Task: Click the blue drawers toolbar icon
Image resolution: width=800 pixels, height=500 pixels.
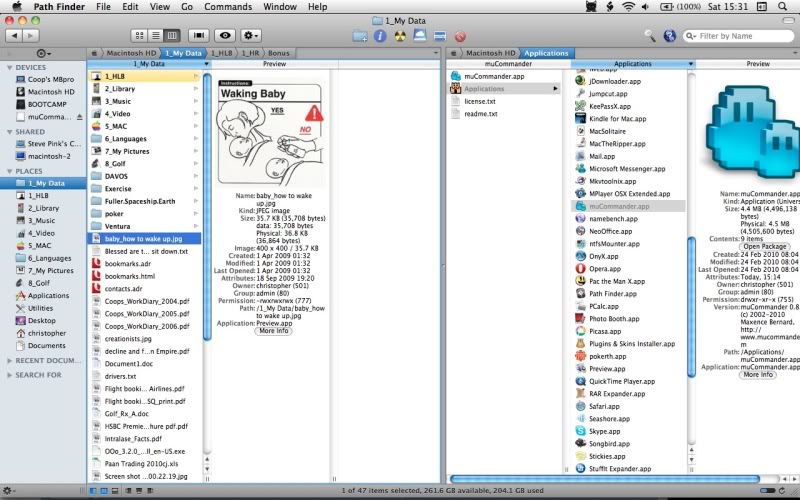Action: (440, 36)
